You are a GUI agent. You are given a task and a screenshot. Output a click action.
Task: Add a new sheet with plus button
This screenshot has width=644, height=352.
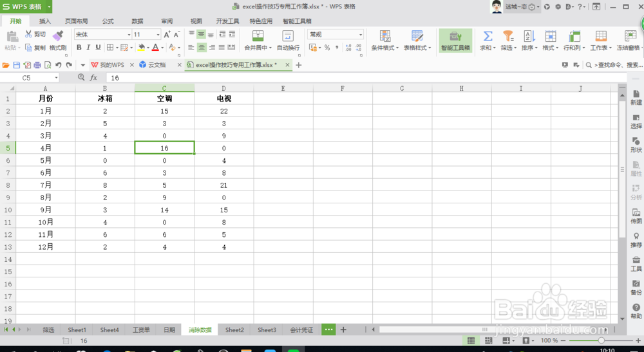tap(343, 329)
